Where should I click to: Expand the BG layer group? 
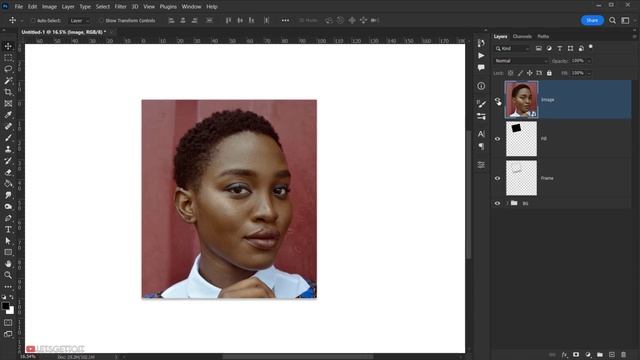[x=507, y=203]
